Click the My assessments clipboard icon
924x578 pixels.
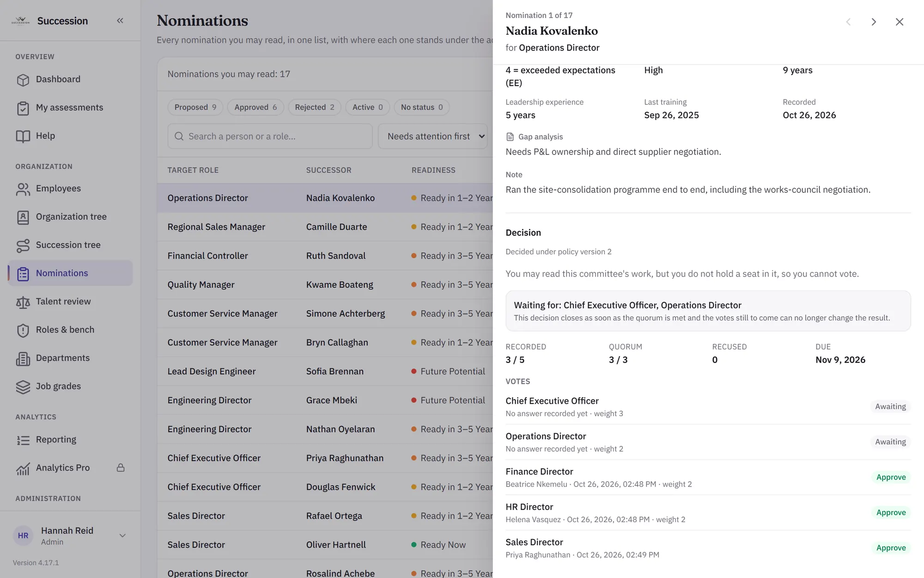[23, 108]
